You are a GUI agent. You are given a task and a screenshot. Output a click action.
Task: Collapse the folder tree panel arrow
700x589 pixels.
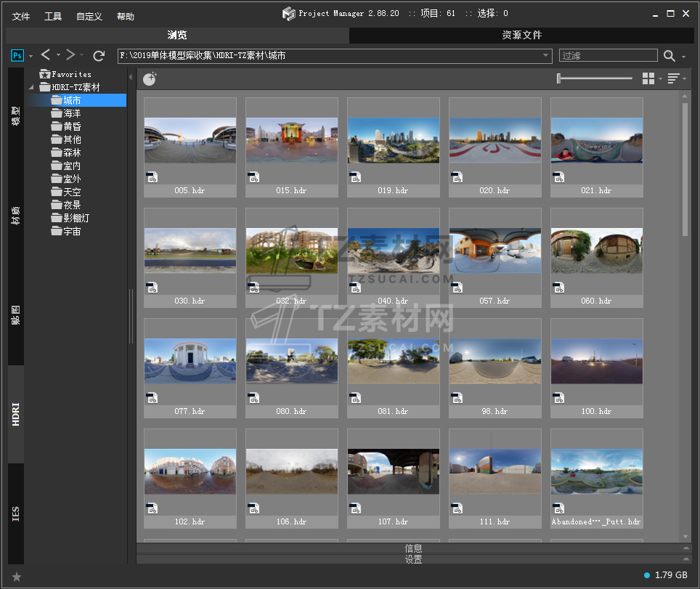(x=131, y=77)
